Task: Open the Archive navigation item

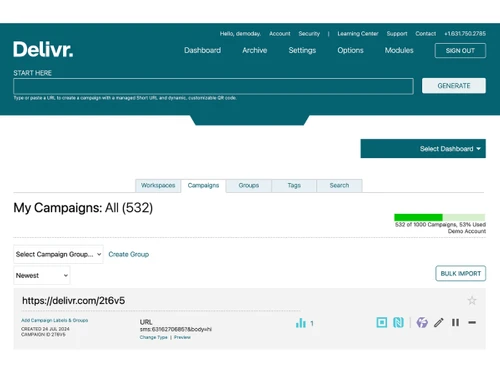Action: [255, 50]
